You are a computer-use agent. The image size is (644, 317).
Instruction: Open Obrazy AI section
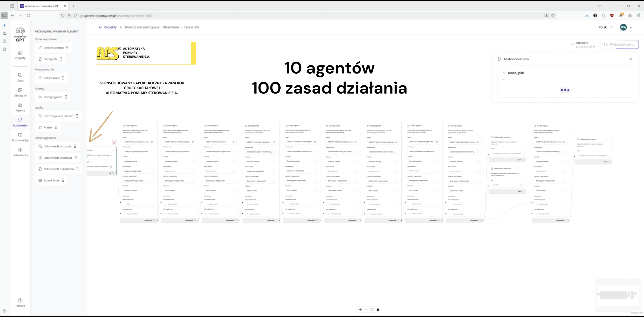pyautogui.click(x=20, y=92)
